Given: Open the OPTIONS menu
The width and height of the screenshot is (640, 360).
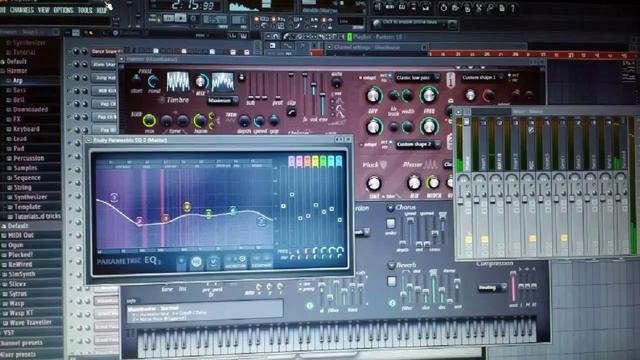Looking at the screenshot, I should tap(63, 10).
